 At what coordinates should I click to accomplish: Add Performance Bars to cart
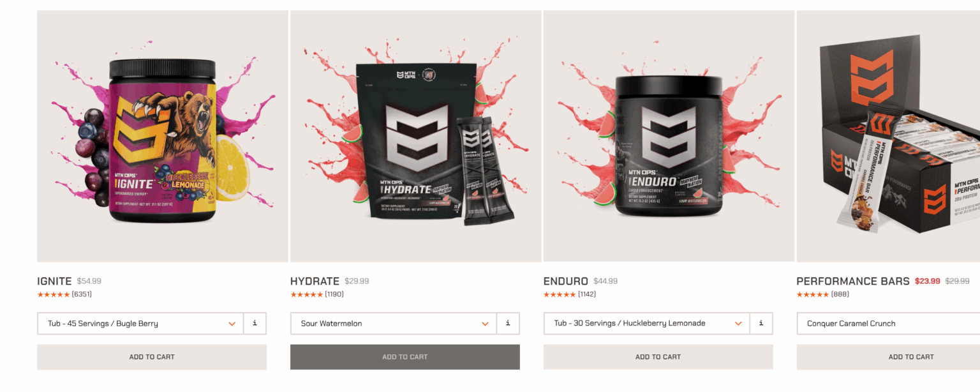coord(888,357)
